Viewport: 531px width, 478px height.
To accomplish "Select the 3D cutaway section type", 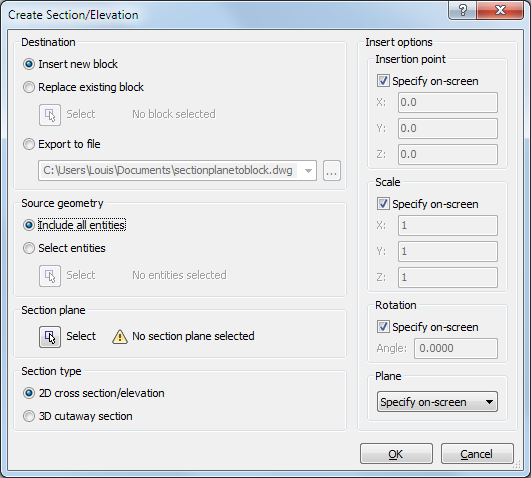I will click(x=78, y=416).
